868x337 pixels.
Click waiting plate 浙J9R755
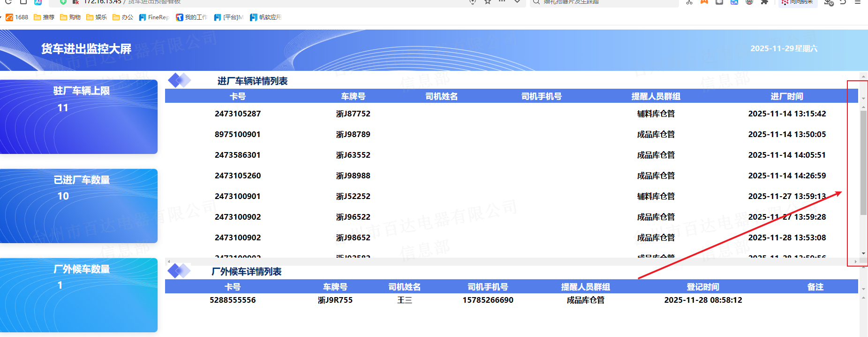point(335,300)
